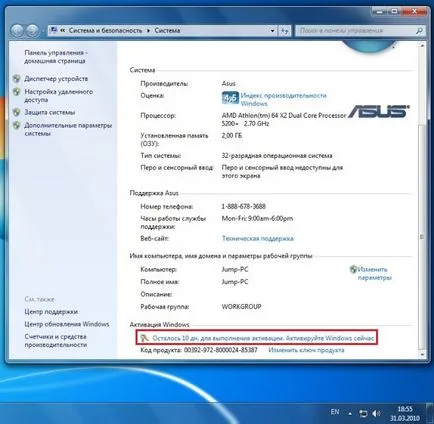Open the volume speaker icon in tray
434x424 pixels.
376,414
